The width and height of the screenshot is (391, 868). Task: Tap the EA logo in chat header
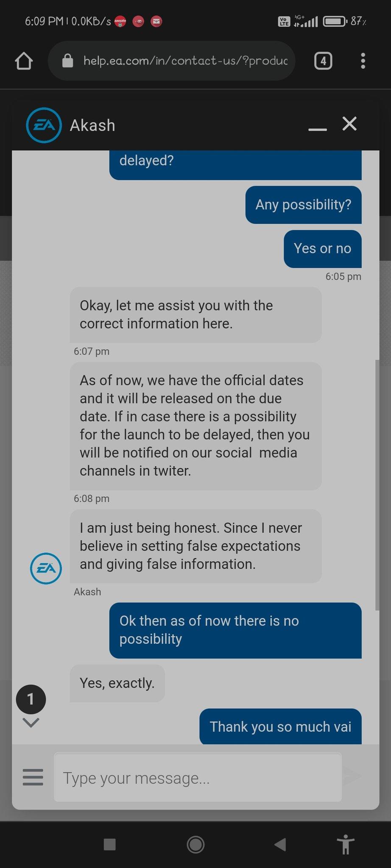(44, 125)
